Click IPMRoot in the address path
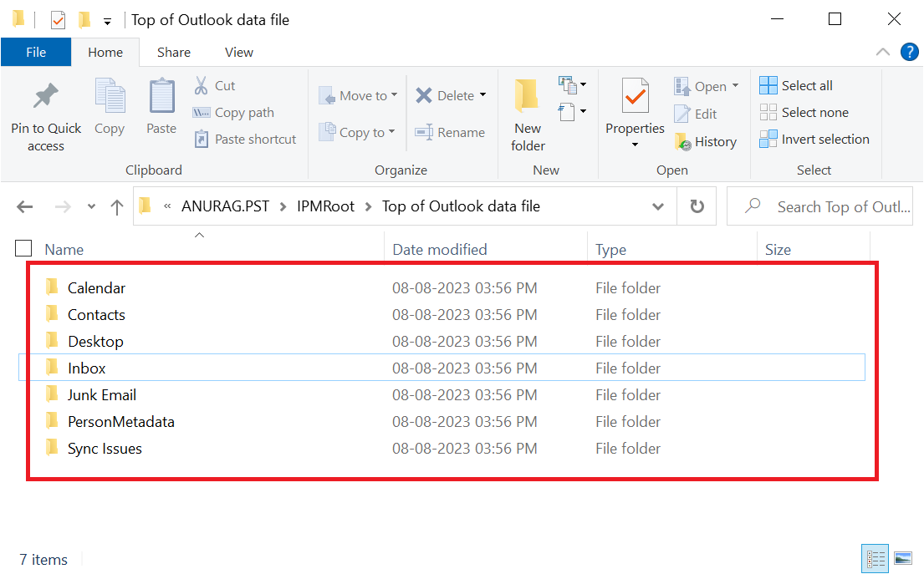This screenshot has height=574, width=924. [x=325, y=206]
